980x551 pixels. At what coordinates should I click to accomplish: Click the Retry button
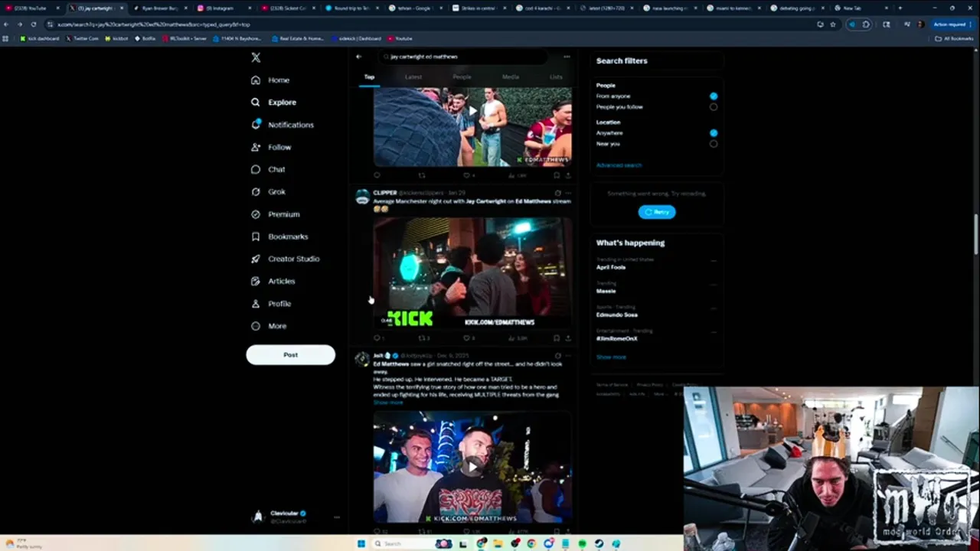pos(657,212)
